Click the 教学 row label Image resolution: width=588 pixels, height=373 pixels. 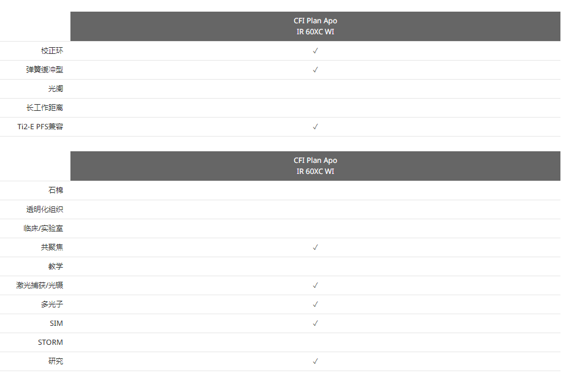56,266
